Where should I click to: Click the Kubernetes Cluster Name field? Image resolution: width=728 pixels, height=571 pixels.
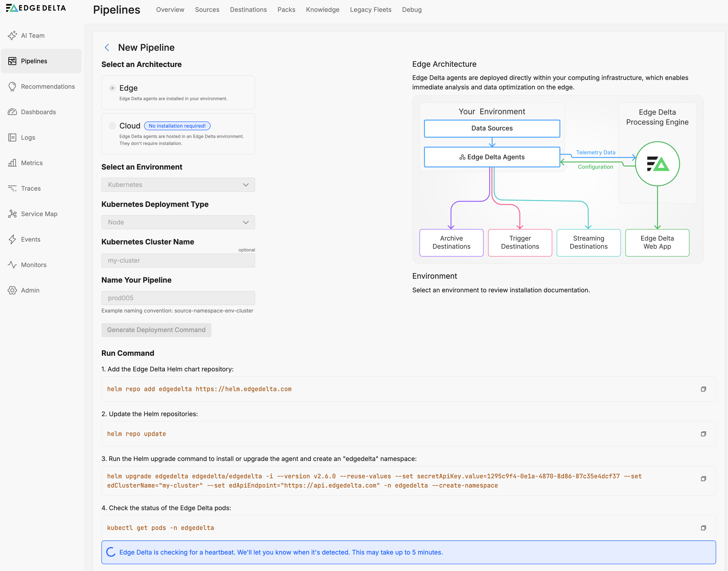click(178, 260)
